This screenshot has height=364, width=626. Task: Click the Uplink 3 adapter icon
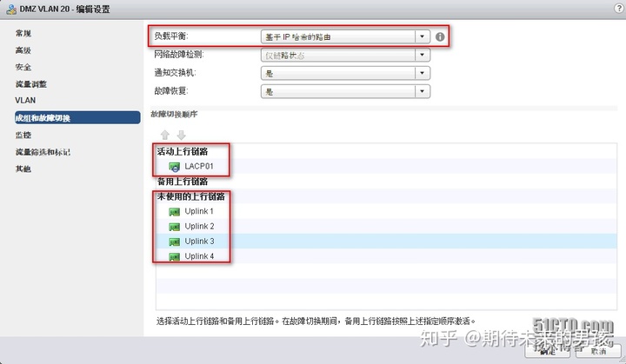pyautogui.click(x=174, y=242)
